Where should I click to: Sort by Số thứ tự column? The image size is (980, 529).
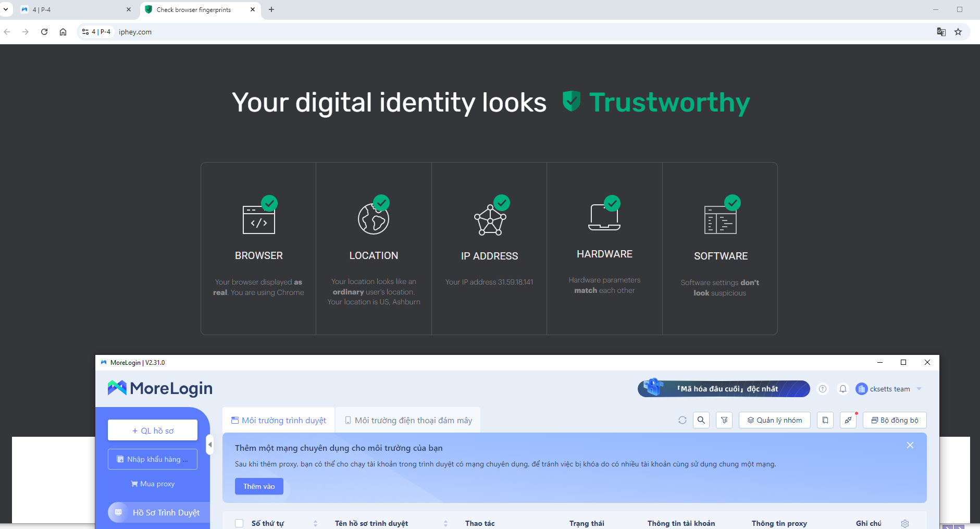tap(315, 523)
